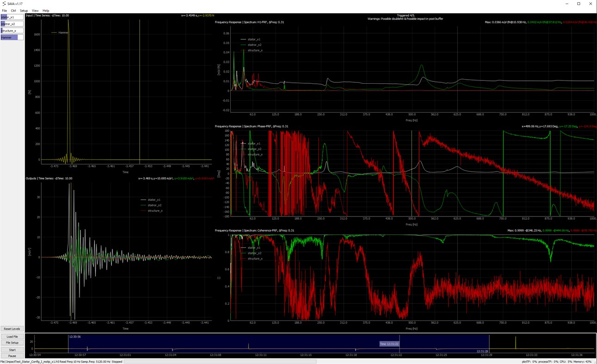Click the plotTF 0% readout in status bar
The height and width of the screenshot is (364, 597).
click(529, 362)
